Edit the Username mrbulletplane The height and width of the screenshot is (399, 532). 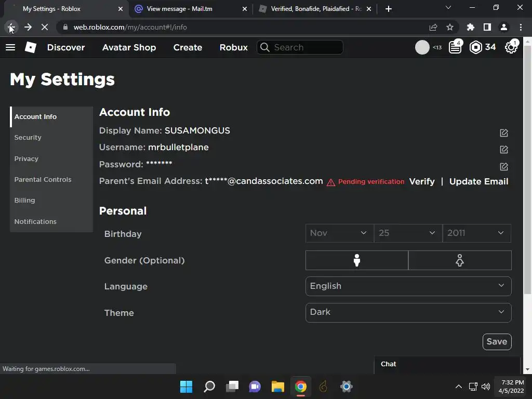(504, 149)
